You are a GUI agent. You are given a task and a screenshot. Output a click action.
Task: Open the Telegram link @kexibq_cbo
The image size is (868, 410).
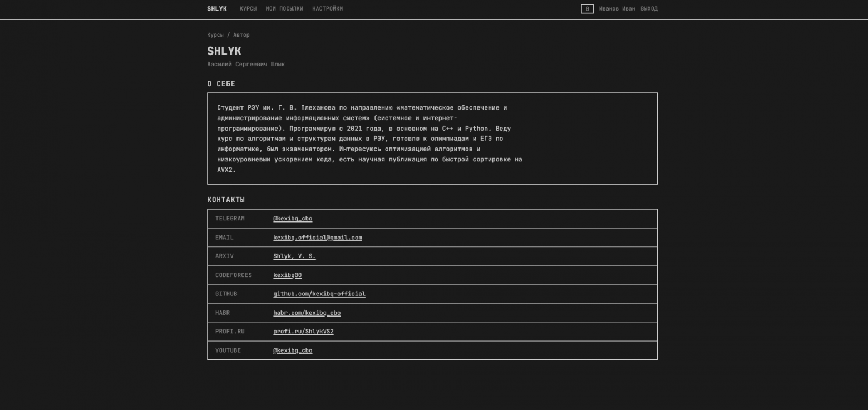293,219
